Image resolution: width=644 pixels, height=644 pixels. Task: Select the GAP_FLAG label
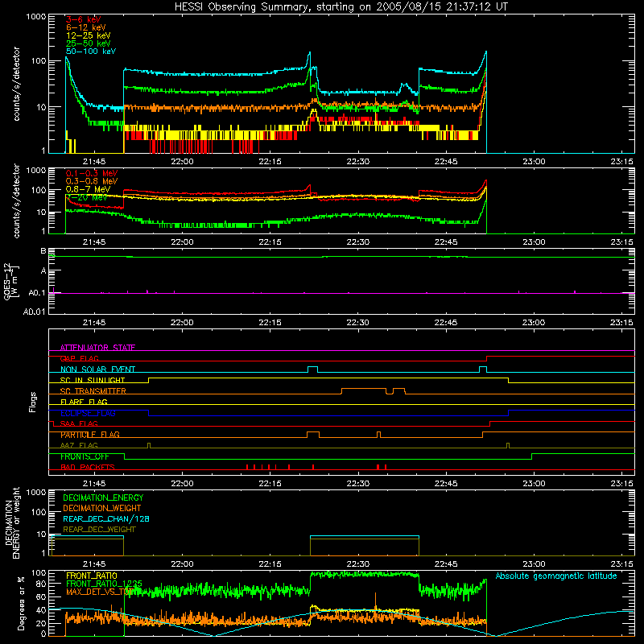coord(79,358)
